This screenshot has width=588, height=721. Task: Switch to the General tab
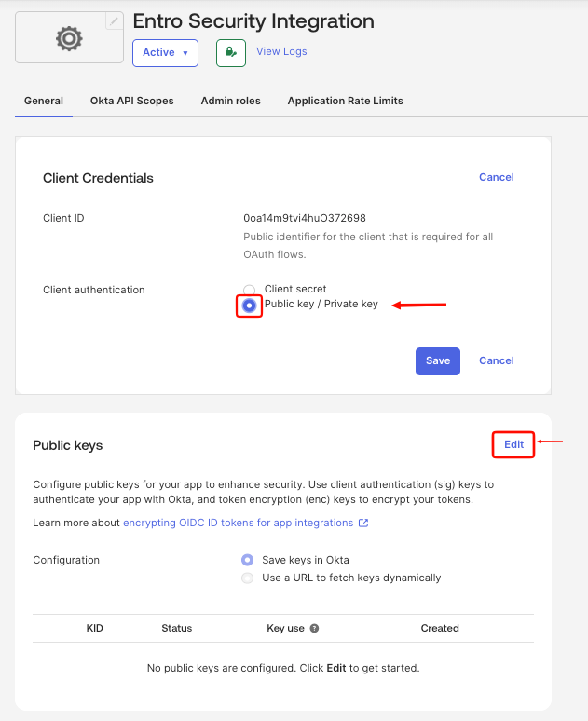(x=44, y=101)
